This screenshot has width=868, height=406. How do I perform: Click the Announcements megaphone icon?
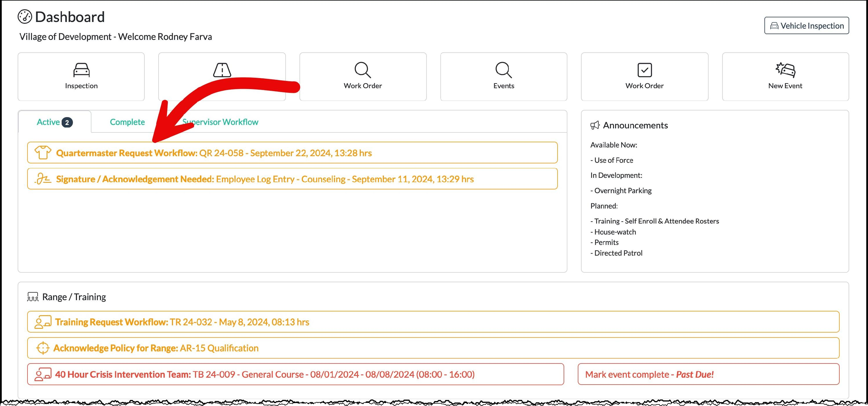(x=595, y=125)
